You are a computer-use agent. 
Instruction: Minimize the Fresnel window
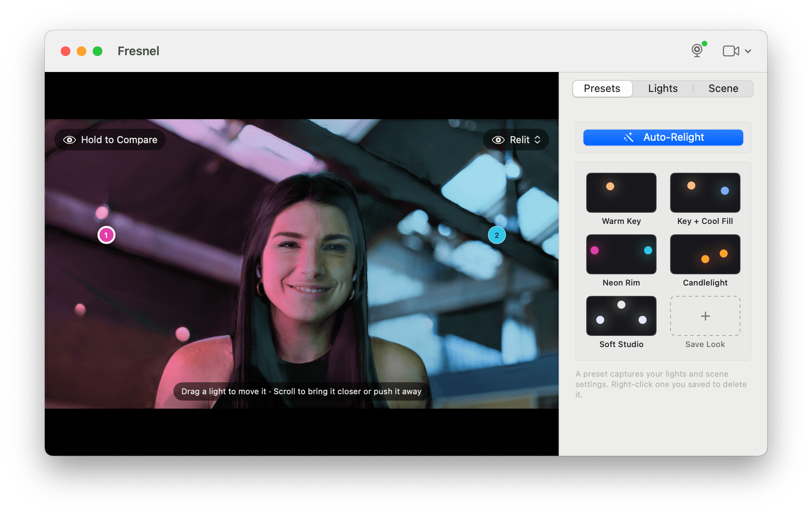pos(82,51)
